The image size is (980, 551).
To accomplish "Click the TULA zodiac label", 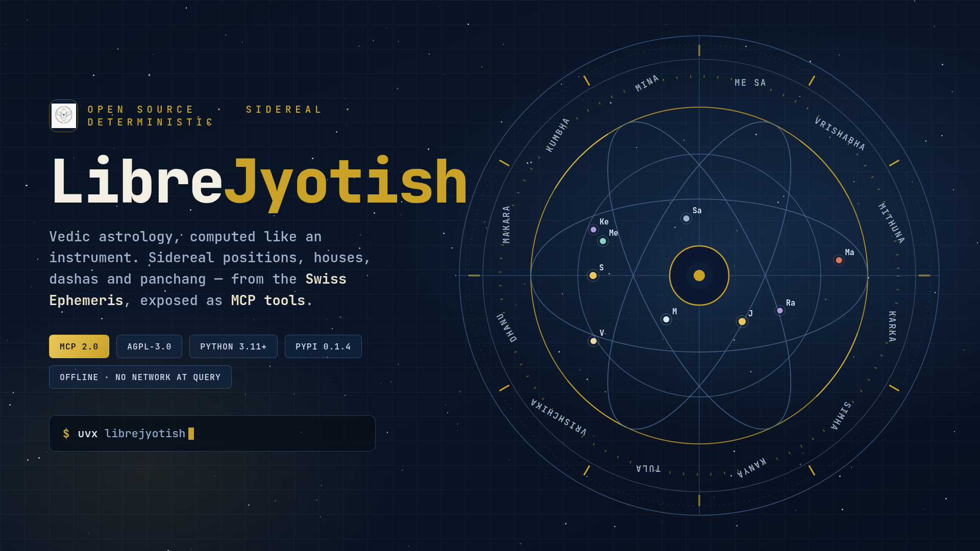I will [x=648, y=468].
